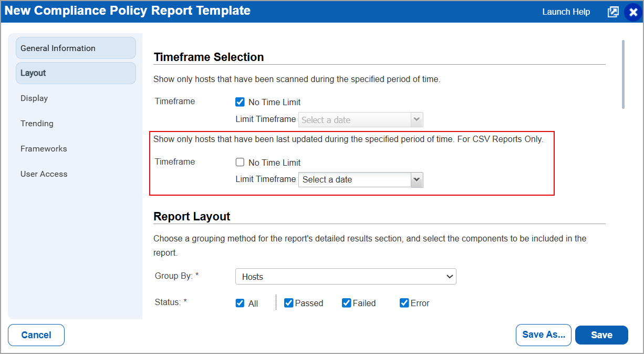This screenshot has width=644, height=354.
Task: Stay on the Layout section
Action: pos(32,73)
